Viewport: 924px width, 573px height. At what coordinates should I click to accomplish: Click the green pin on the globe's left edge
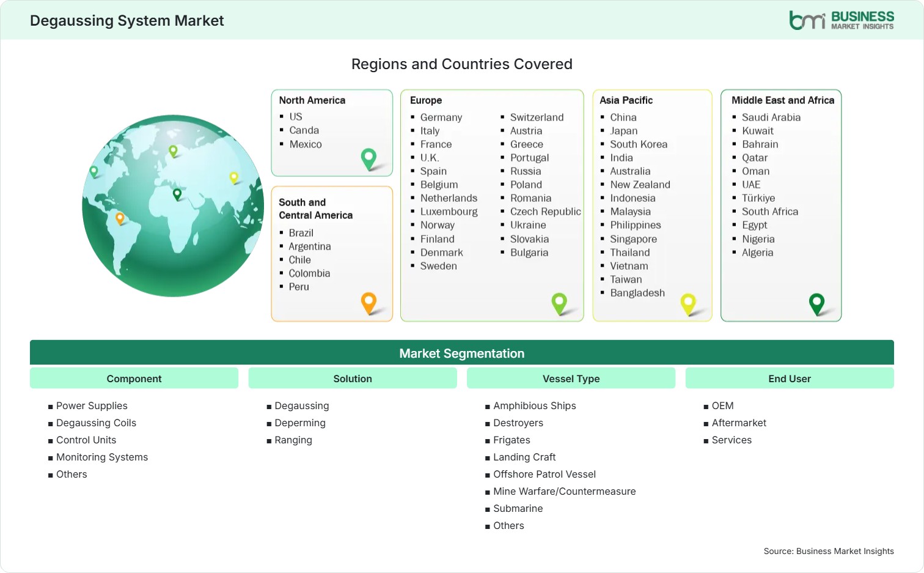[94, 172]
